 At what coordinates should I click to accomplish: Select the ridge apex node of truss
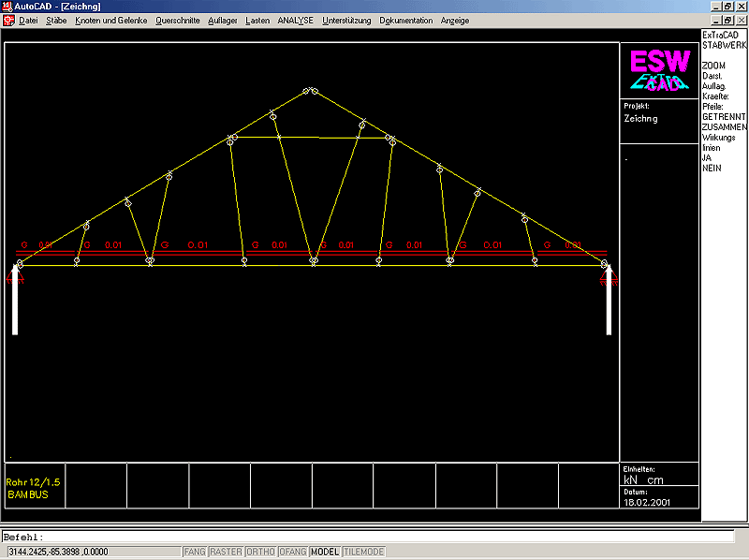[x=311, y=91]
